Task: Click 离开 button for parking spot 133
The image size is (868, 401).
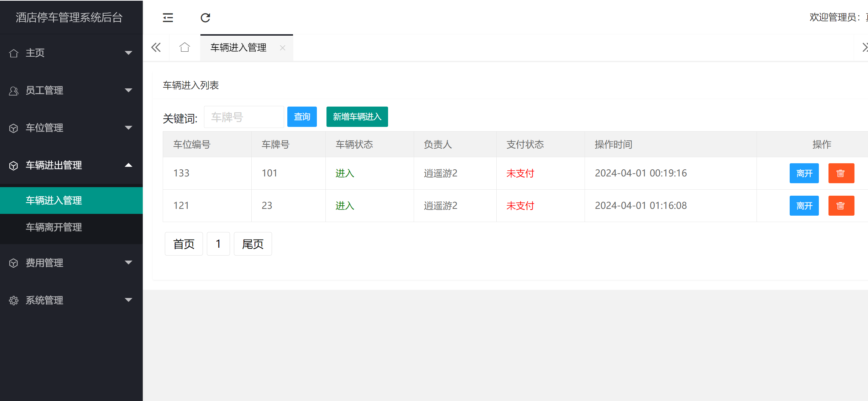Action: click(x=804, y=173)
